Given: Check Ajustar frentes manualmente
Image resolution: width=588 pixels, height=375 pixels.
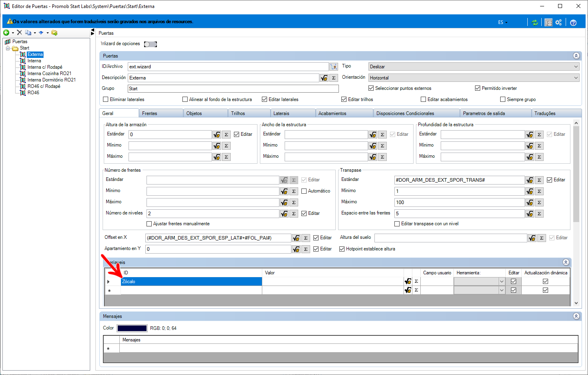Looking at the screenshot, I should pyautogui.click(x=149, y=224).
